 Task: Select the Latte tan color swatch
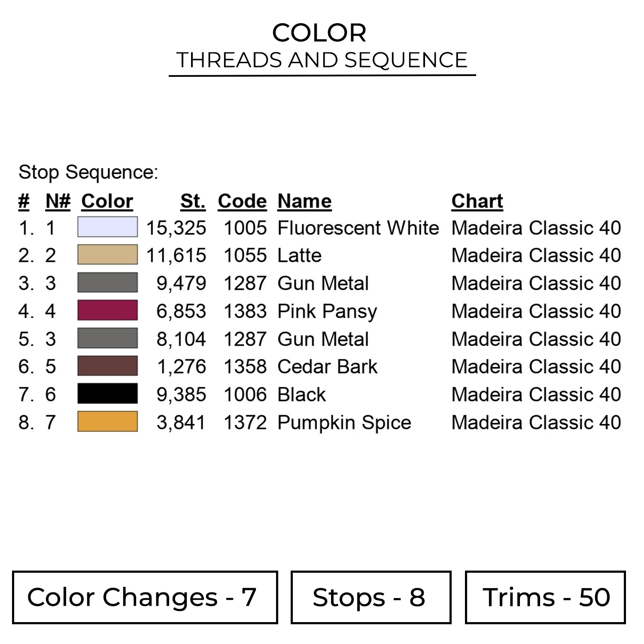tap(107, 255)
